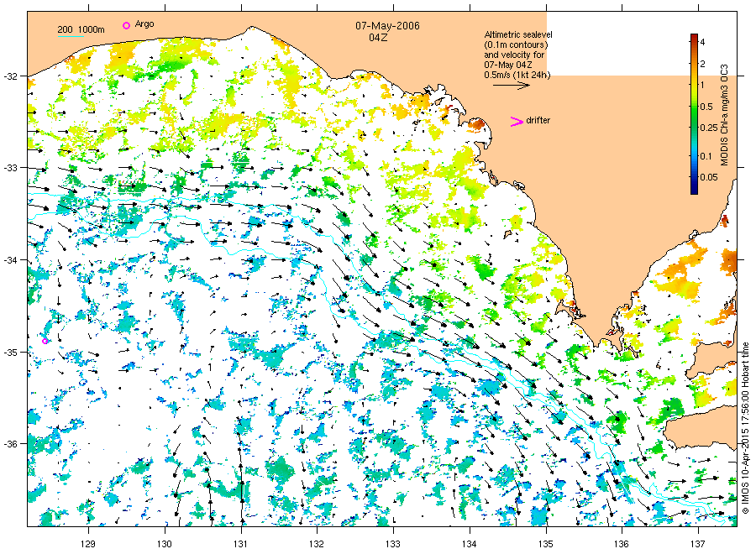Click the '200 1000m' depth contour label
This screenshot has width=756, height=554.
81,29
